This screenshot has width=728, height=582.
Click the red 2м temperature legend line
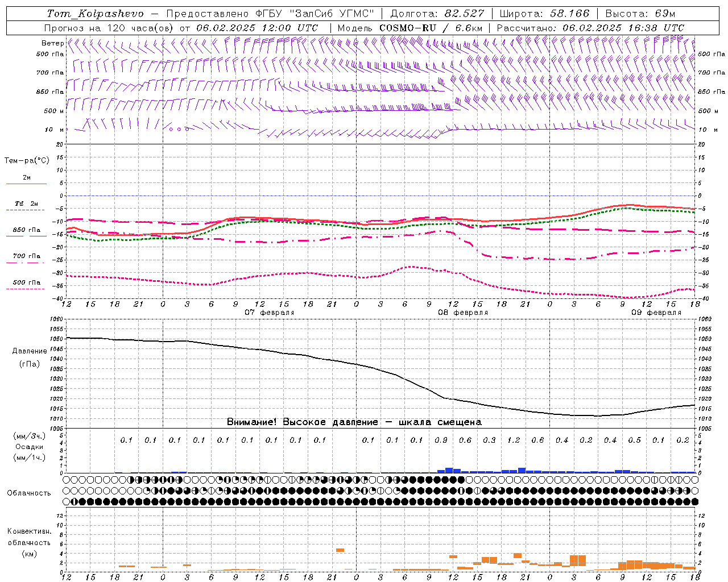[27, 184]
